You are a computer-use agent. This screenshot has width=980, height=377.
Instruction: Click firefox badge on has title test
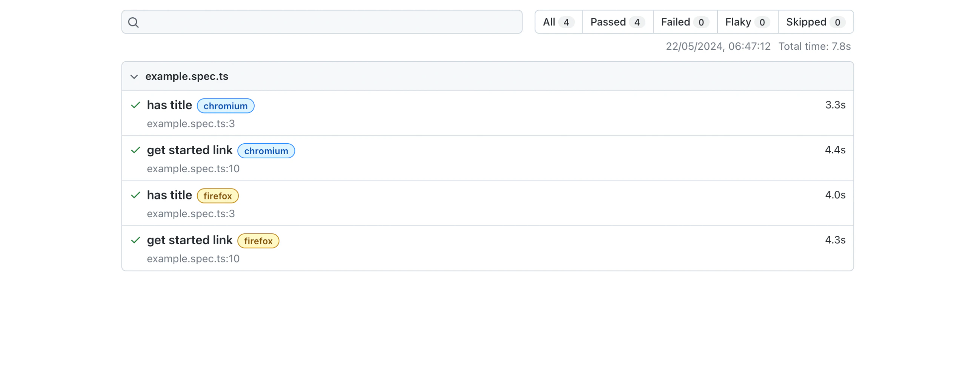pyautogui.click(x=217, y=196)
